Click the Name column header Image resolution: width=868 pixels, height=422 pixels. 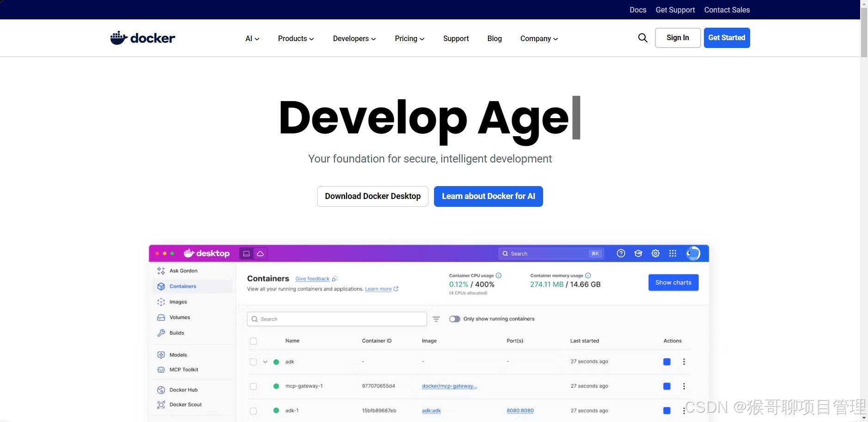tap(292, 341)
